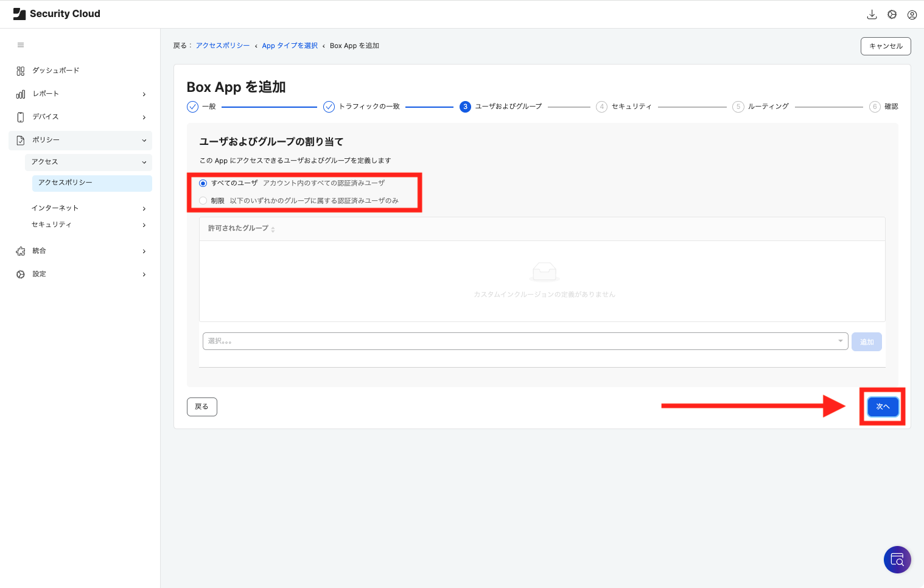Expand the 統合 menu chevron

(x=144, y=251)
